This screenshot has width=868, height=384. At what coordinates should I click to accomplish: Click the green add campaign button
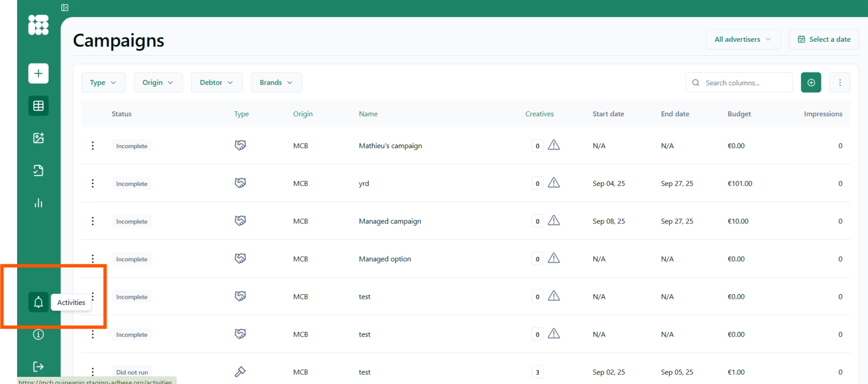pyautogui.click(x=811, y=83)
